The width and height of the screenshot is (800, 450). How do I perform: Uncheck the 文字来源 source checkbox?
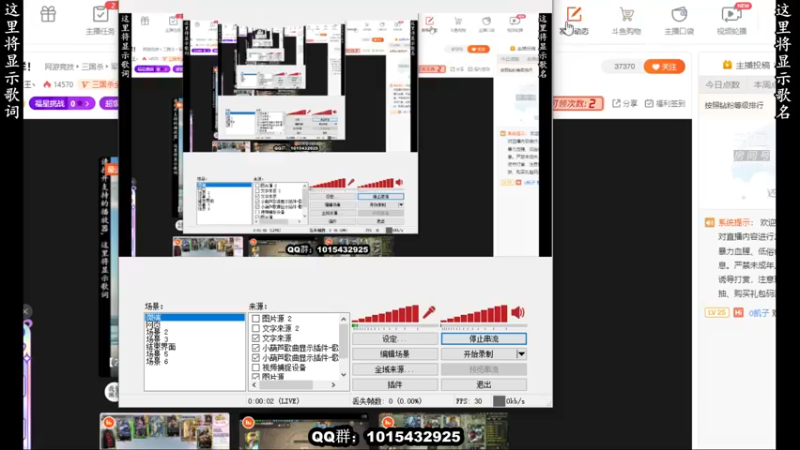[x=256, y=338]
